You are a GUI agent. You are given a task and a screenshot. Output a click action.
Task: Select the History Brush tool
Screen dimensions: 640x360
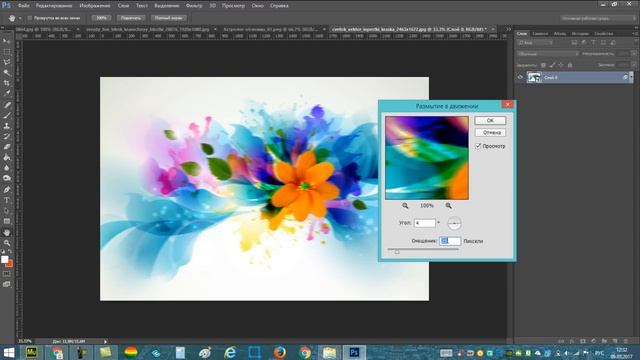7,136
